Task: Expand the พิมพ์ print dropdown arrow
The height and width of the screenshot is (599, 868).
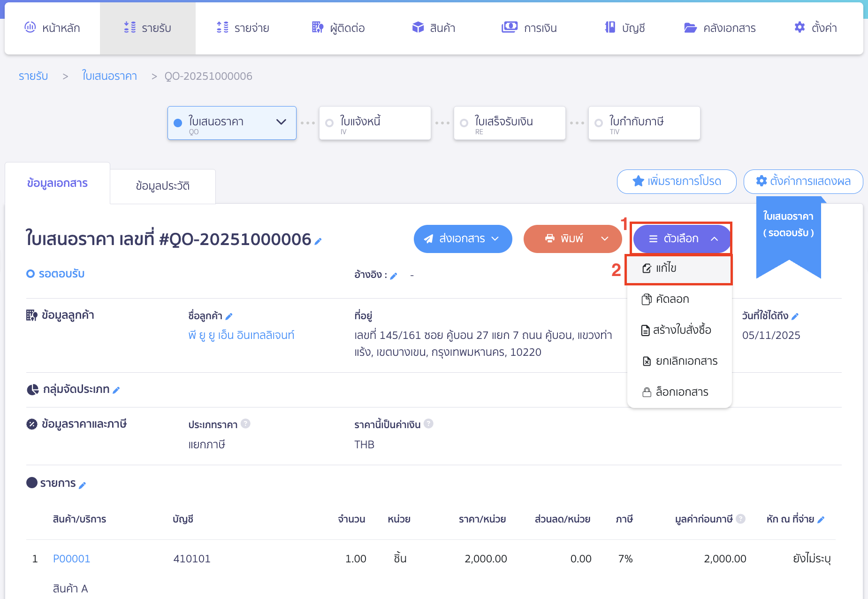Action: (604, 239)
